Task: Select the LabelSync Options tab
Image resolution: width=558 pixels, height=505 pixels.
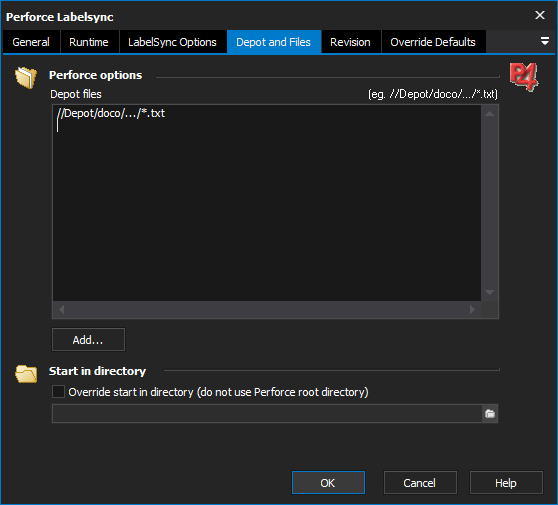Action: pyautogui.click(x=173, y=42)
